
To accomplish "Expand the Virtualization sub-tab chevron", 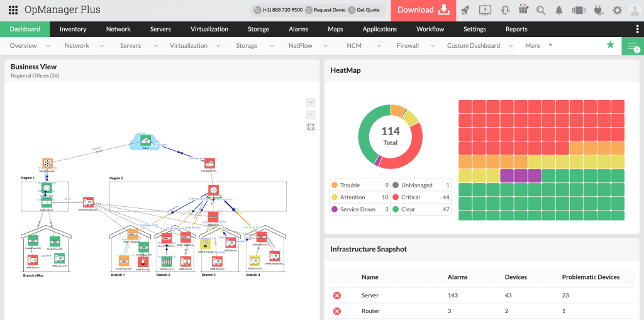I will [x=218, y=46].
